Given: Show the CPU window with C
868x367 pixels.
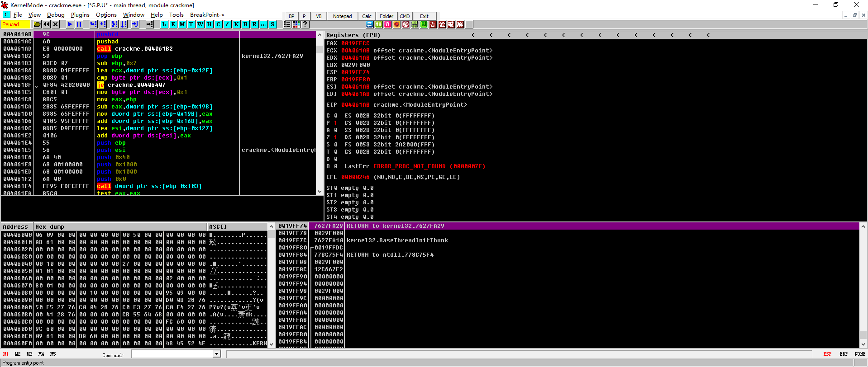Looking at the screenshot, I should coord(218,24).
